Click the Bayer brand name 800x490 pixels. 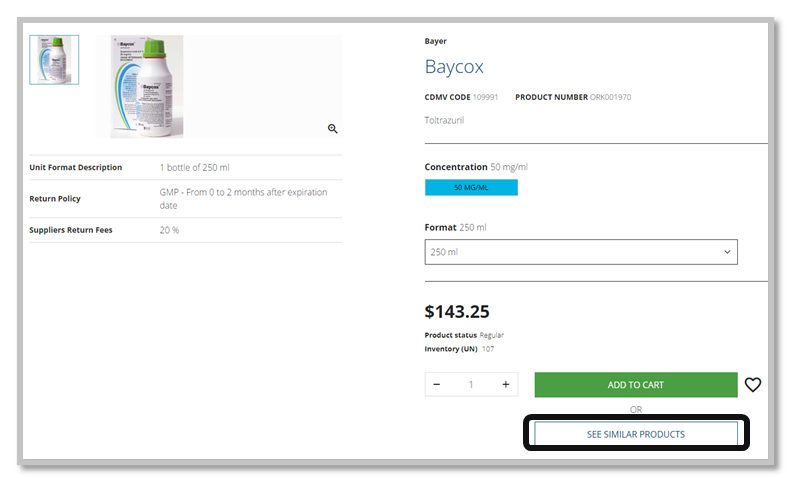pyautogui.click(x=436, y=42)
